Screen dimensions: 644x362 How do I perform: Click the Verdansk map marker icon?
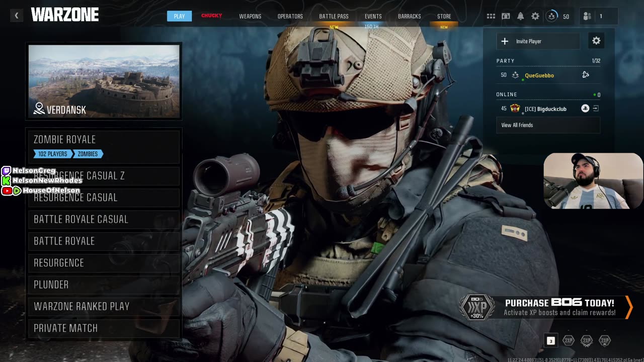point(39,109)
